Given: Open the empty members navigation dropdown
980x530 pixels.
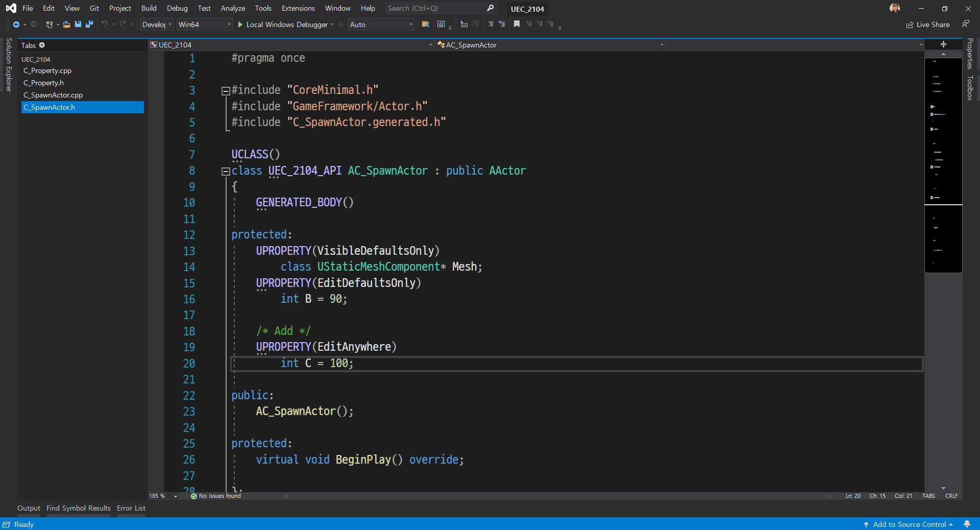Looking at the screenshot, I should click(796, 45).
